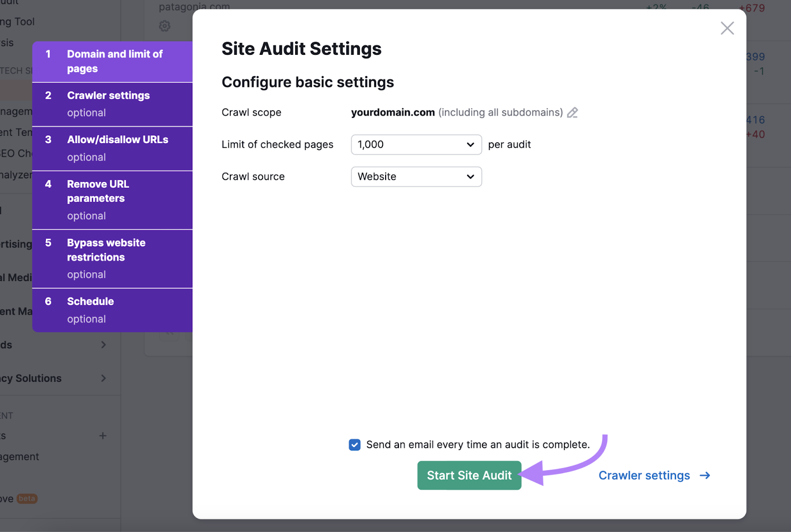Uncheck the send email after audit checkbox
This screenshot has width=791, height=532.
pos(354,445)
